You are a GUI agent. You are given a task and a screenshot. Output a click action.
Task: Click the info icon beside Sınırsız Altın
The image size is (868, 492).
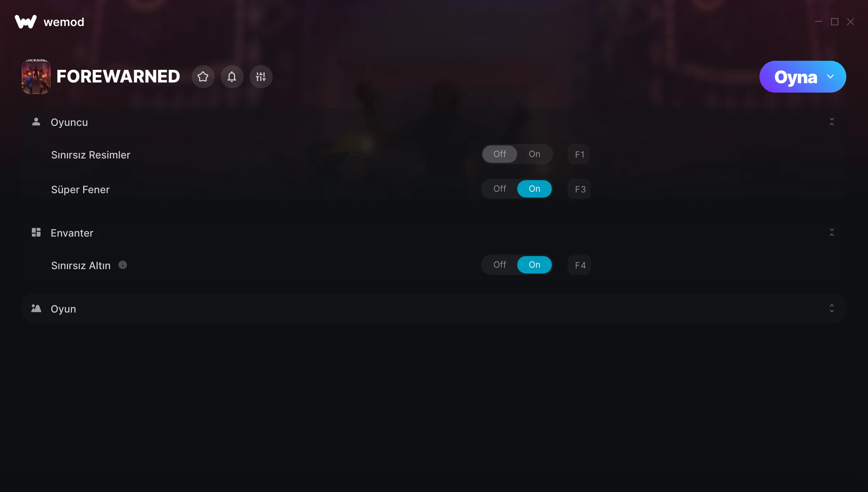[123, 265]
